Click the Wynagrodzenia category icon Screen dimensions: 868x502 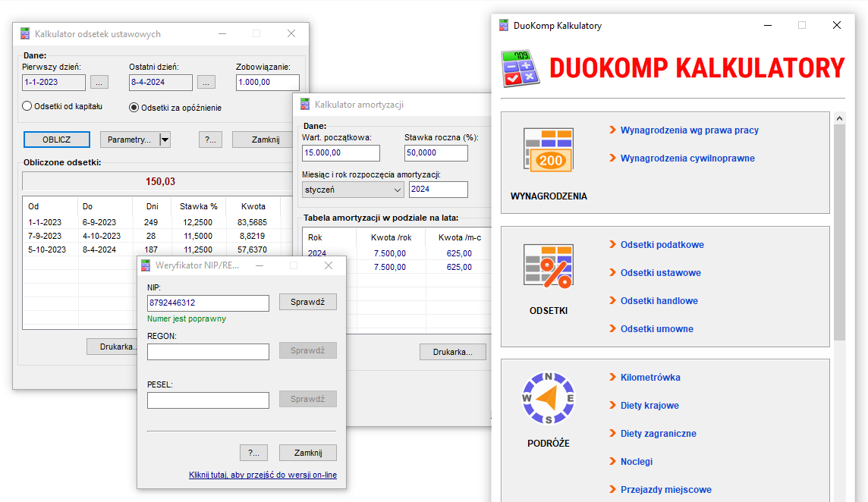(x=549, y=149)
